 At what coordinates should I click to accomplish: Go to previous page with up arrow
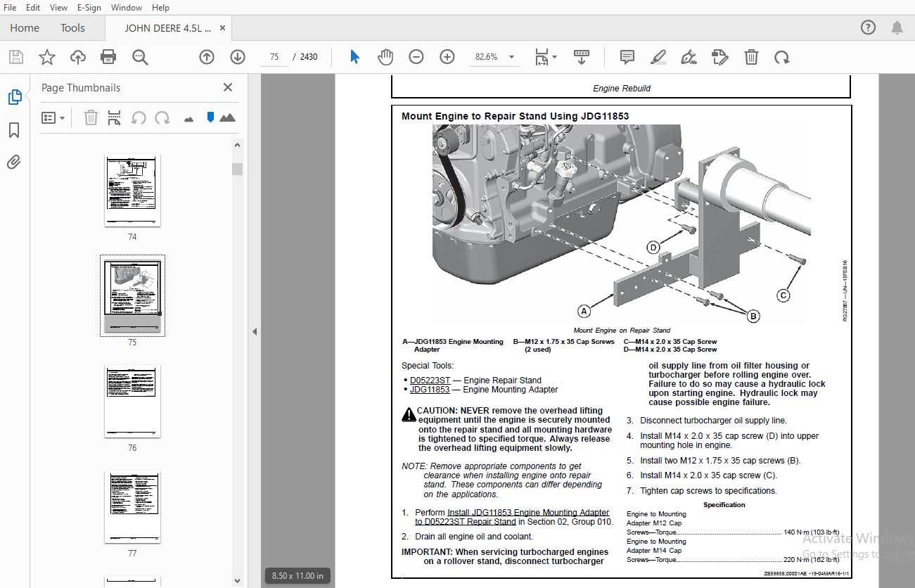[207, 57]
